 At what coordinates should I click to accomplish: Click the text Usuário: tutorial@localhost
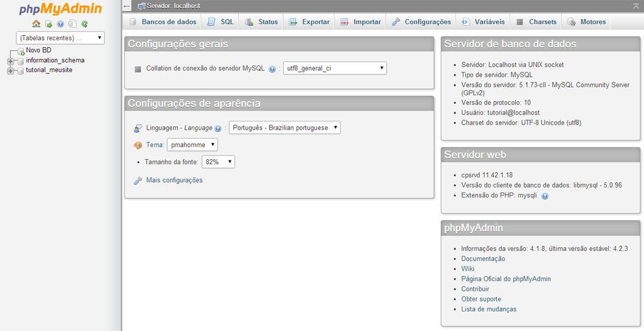coord(500,112)
